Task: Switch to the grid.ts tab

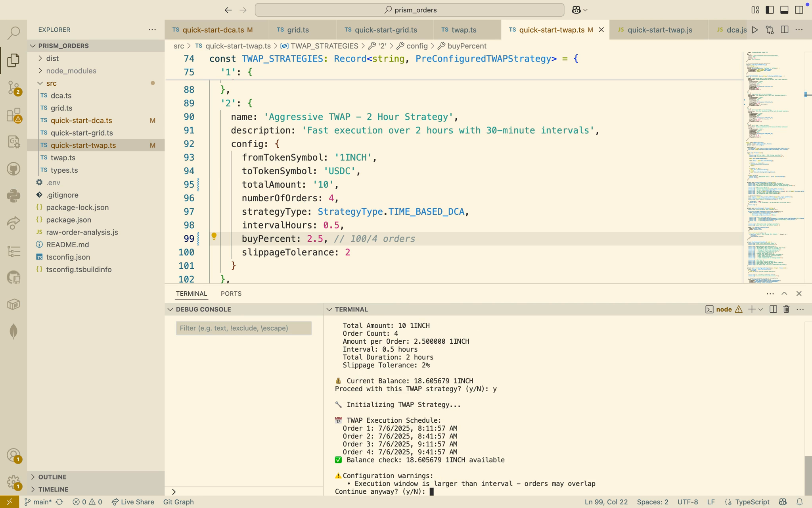Action: click(x=303, y=30)
